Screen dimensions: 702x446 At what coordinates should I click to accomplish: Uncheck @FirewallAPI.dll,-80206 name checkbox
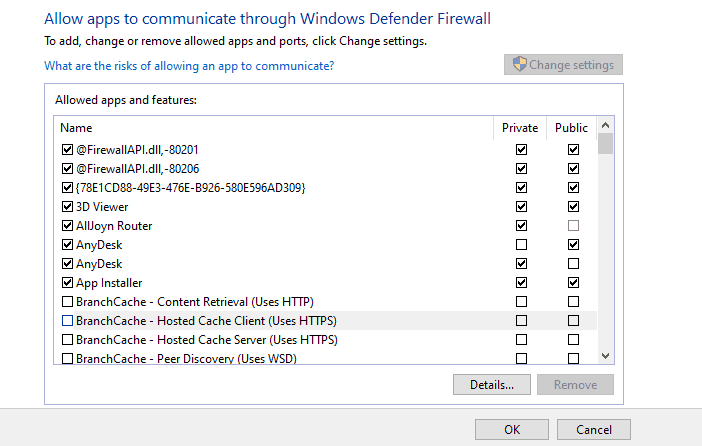coord(67,168)
